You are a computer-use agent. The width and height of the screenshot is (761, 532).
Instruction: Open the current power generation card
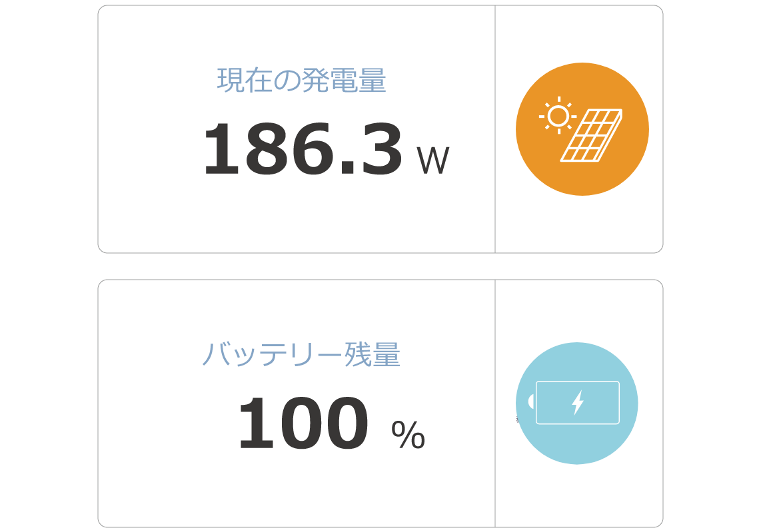(x=380, y=129)
